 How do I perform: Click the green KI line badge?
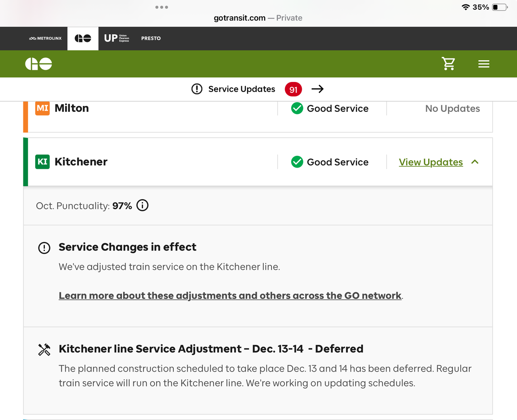tap(42, 162)
